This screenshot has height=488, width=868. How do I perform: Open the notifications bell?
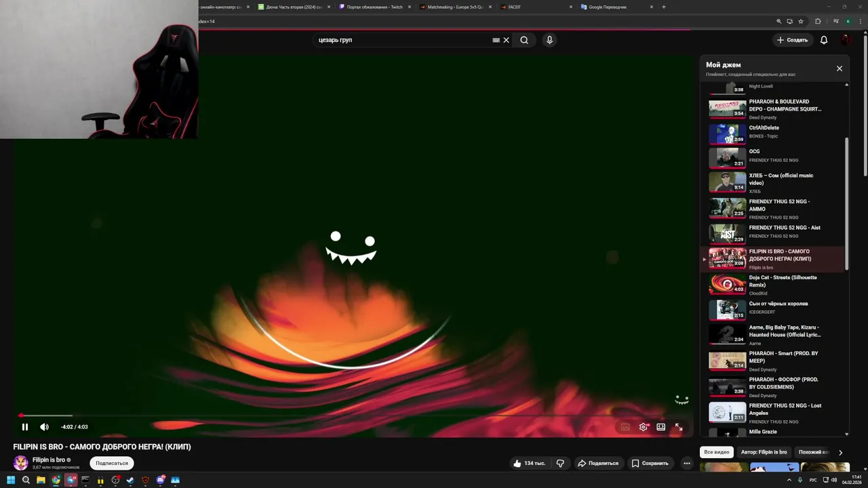tap(824, 40)
